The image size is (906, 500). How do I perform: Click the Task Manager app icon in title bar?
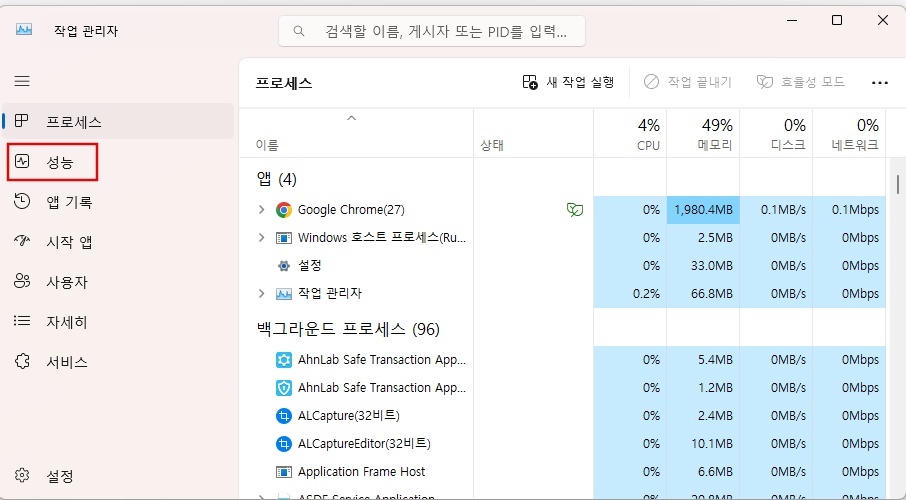coord(24,29)
